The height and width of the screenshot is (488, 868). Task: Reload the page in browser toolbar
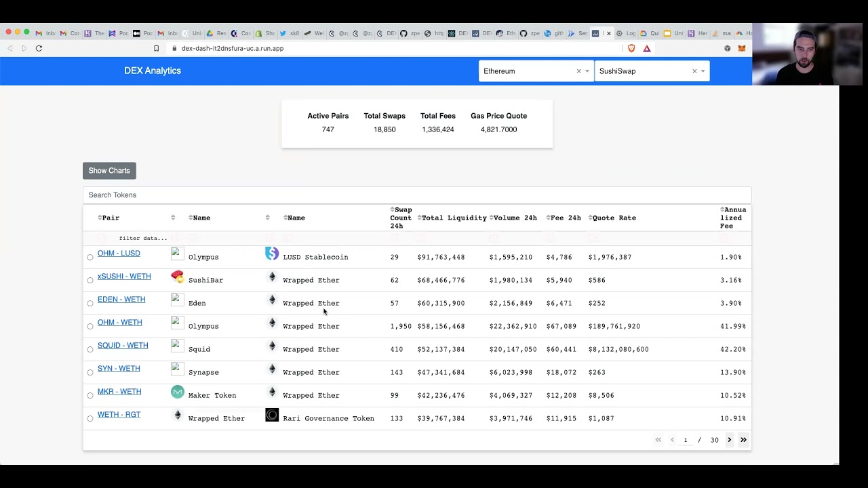click(x=39, y=49)
